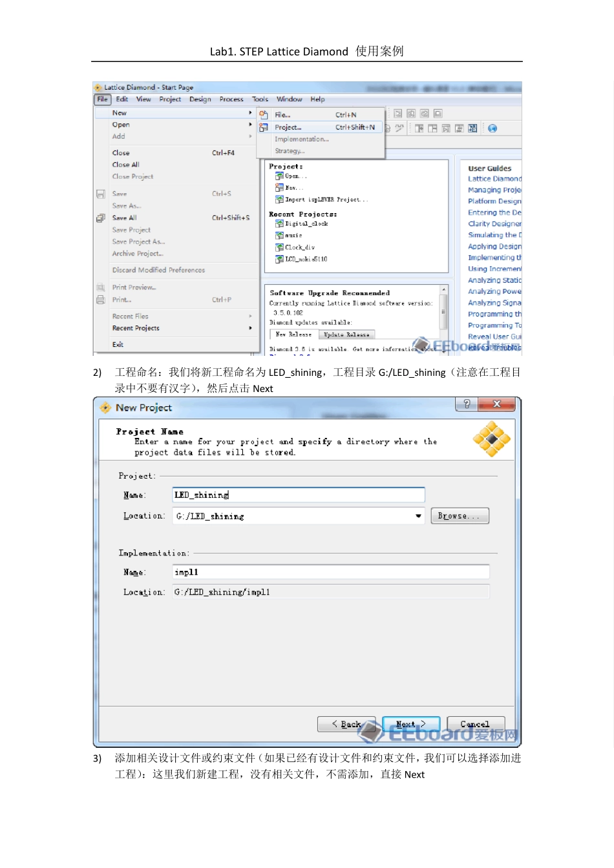Open the Clarity Designer user guide link
Viewport: 614px width, 868px height.
click(x=494, y=224)
